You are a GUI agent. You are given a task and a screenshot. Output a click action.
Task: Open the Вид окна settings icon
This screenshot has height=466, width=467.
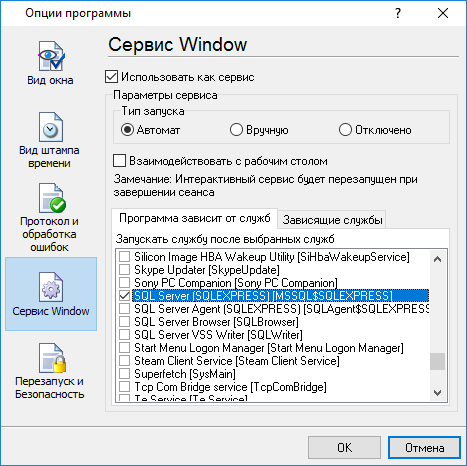51,56
